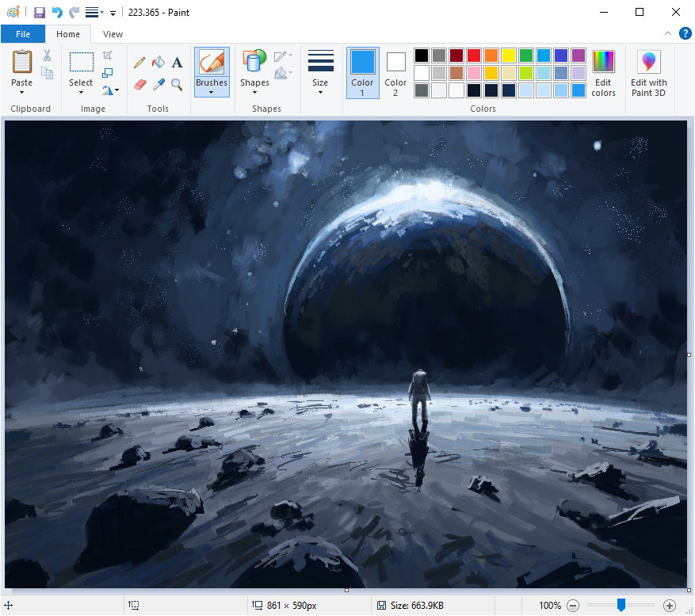Pick the green color swatch
The width and height of the screenshot is (695, 616).
click(526, 55)
